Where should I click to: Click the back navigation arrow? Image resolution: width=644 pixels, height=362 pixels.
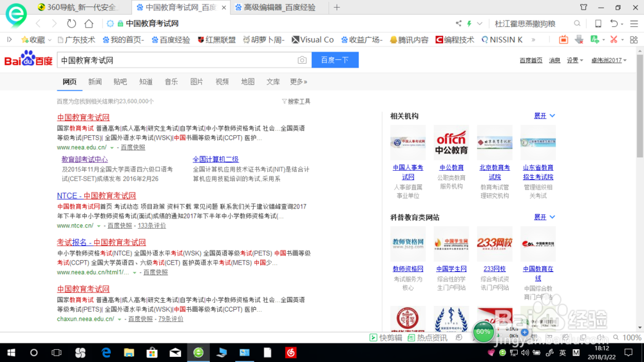click(38, 23)
